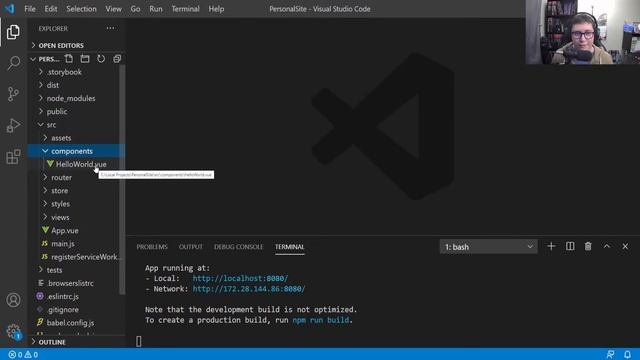Open the Run and Debug view
The image size is (640, 360).
pos(13,125)
